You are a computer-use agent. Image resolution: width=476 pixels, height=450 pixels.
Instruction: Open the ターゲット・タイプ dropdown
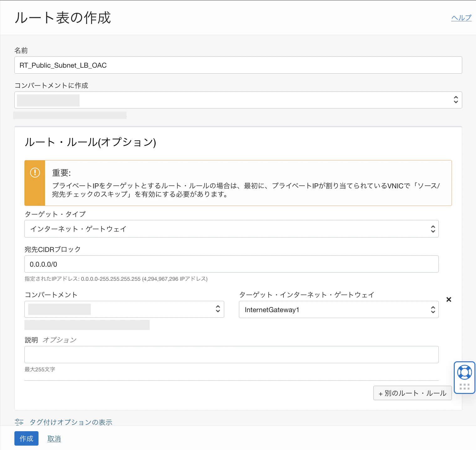(x=231, y=229)
